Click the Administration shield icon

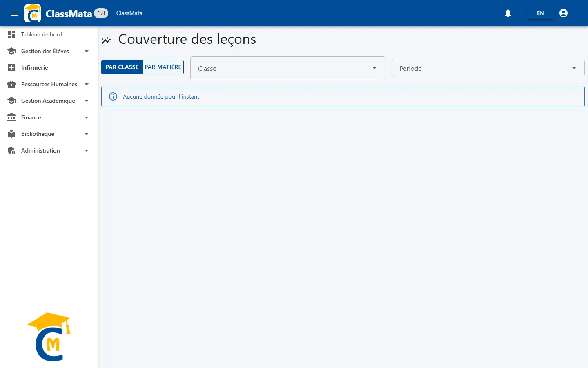click(11, 150)
